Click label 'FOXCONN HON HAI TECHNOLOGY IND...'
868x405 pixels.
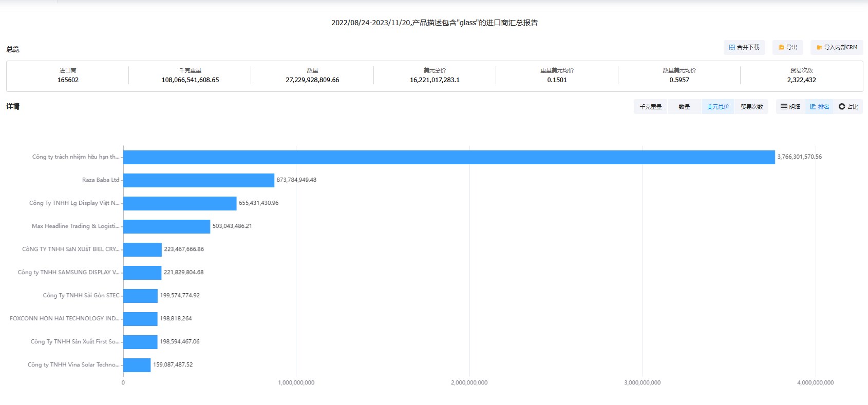[x=64, y=318]
